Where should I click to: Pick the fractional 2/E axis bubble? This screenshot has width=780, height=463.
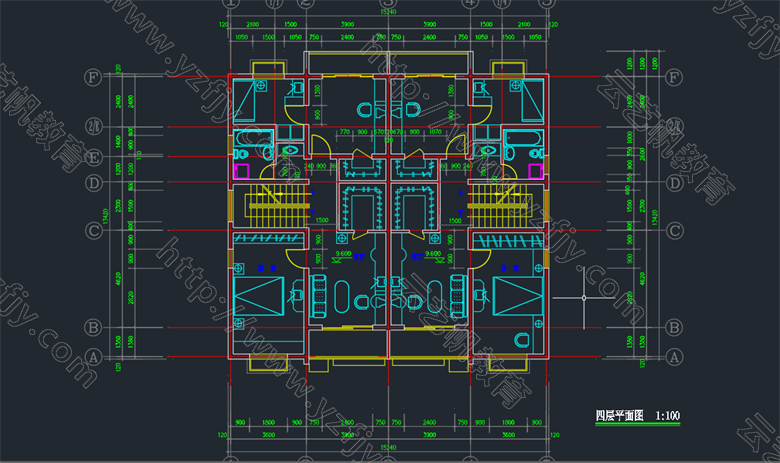pyautogui.click(x=93, y=126)
